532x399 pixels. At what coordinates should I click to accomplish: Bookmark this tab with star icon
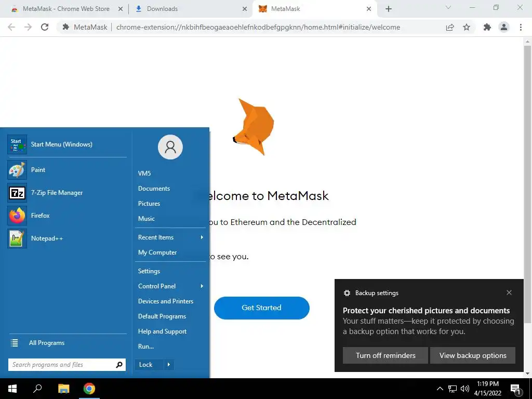(467, 27)
